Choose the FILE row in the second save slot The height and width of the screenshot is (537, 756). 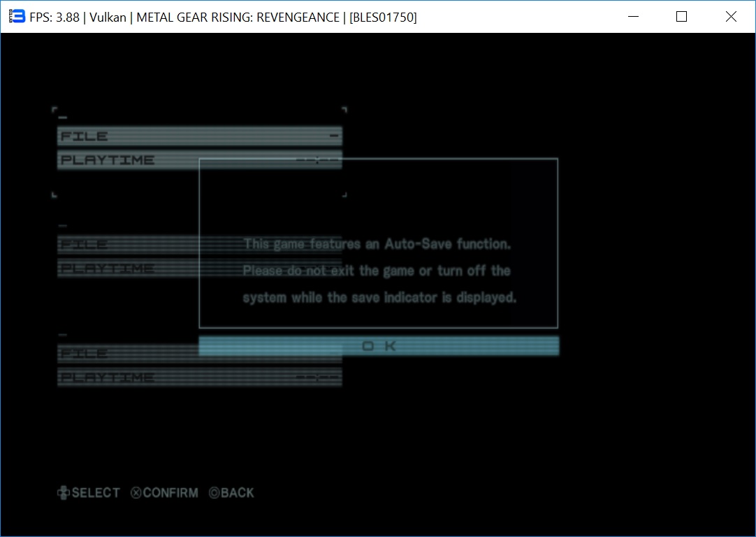[126, 244]
